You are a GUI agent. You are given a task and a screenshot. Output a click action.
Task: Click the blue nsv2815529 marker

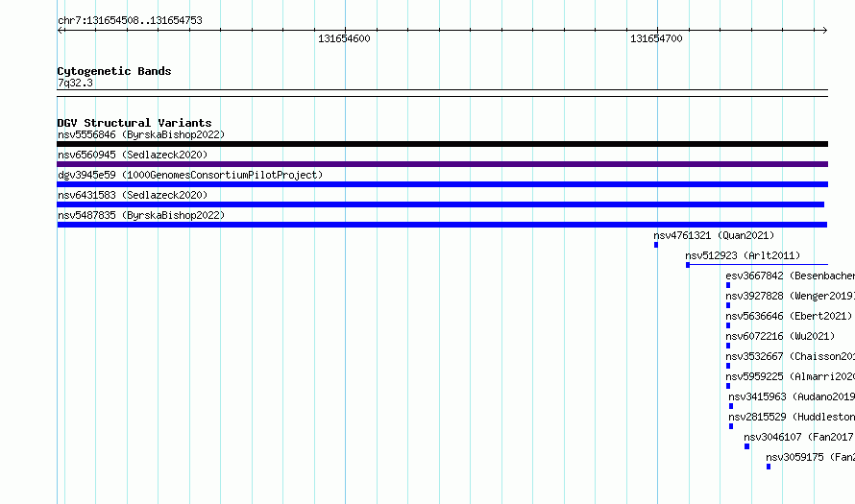(731, 426)
